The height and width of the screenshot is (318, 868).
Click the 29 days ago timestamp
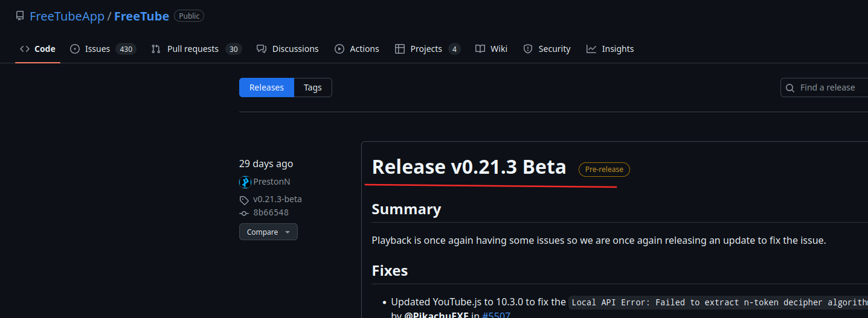[266, 164]
